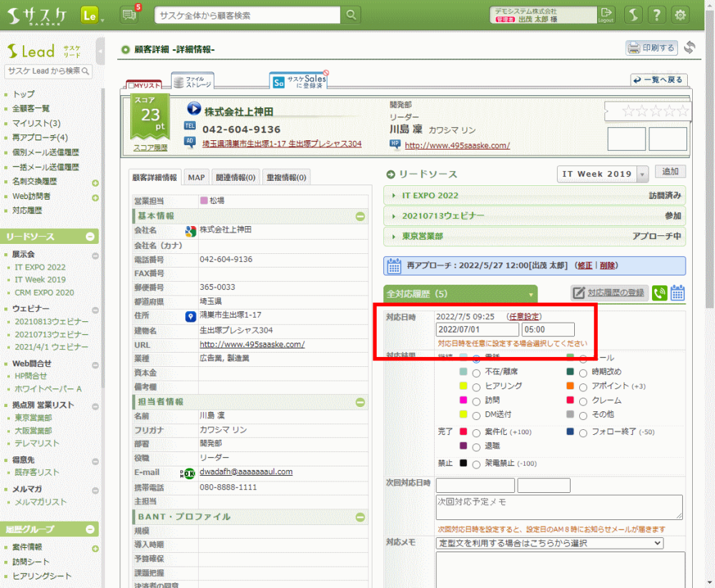Open マイリスト(3) in the sidebar
This screenshot has height=588, width=715.
click(x=36, y=123)
